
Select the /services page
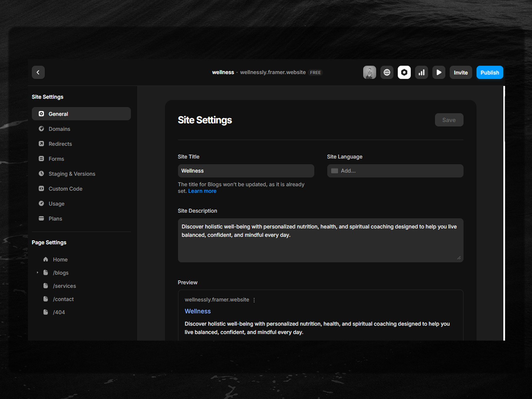click(x=64, y=286)
